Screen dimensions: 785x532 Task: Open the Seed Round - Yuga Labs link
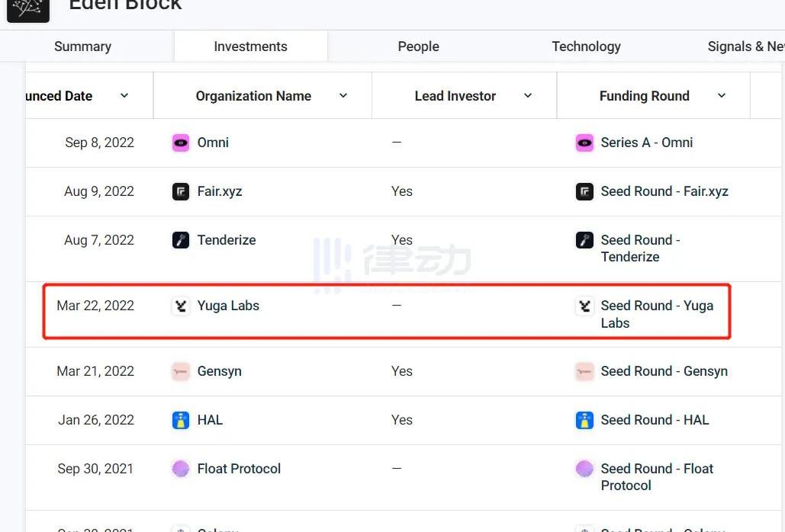tap(657, 314)
